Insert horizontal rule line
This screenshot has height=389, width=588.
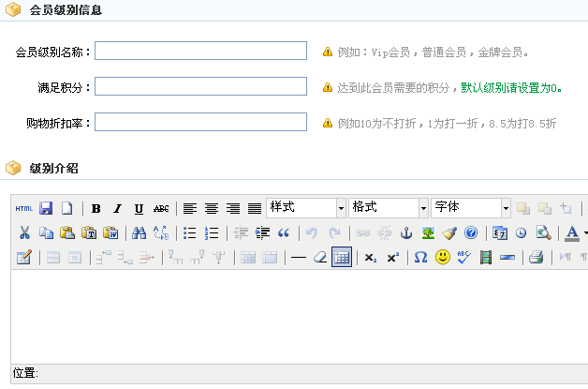(x=299, y=258)
